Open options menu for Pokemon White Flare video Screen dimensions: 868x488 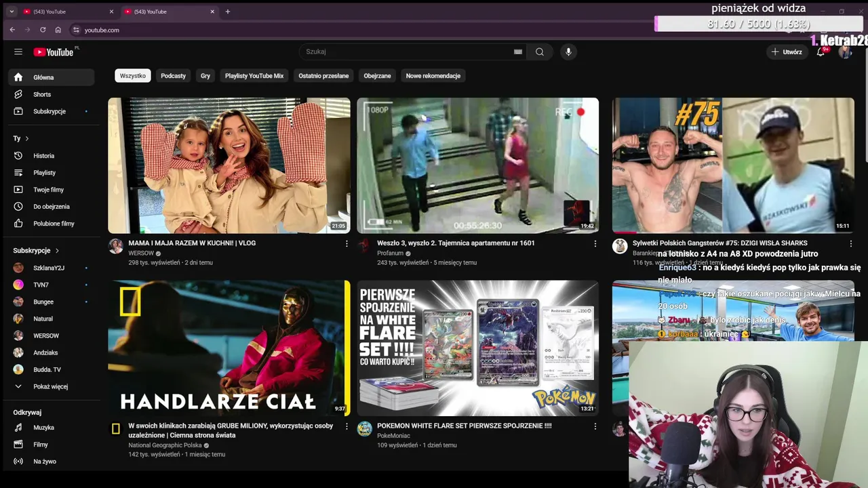tap(595, 426)
